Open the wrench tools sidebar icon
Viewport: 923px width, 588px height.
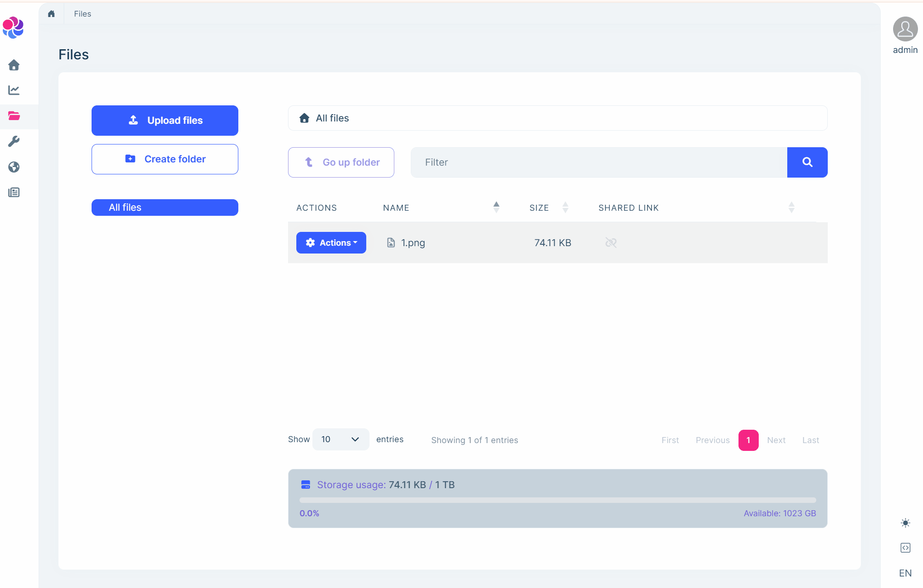pos(14,141)
